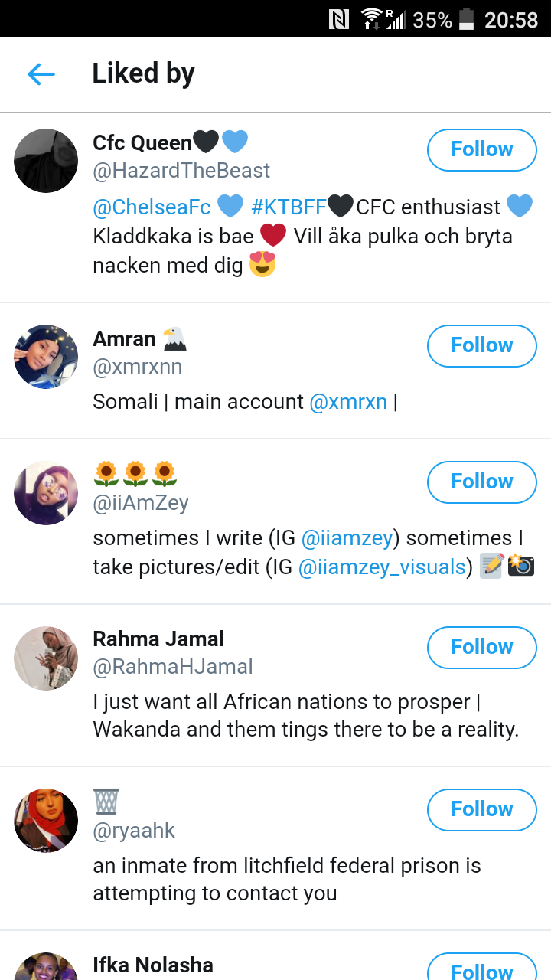Viewport: 551px width, 980px height.
Task: Open the @iiamzey_visuals mention link
Action: (x=382, y=567)
